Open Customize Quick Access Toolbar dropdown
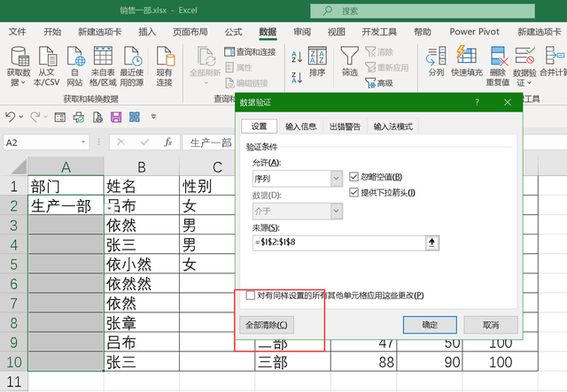Viewport: 567px width, 392px height. (153, 117)
